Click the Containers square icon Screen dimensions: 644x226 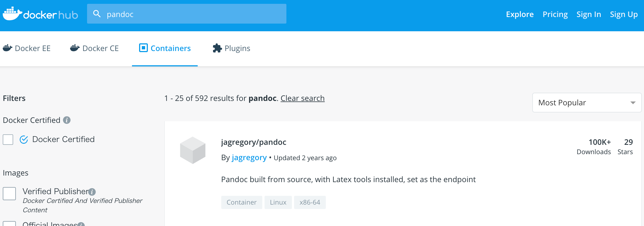pyautogui.click(x=143, y=48)
